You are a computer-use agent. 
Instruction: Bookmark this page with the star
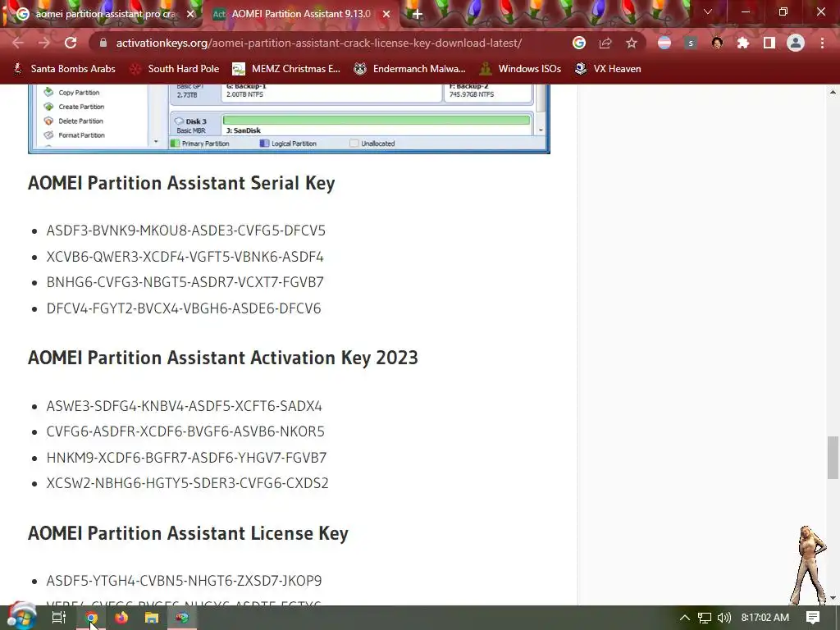pos(632,43)
